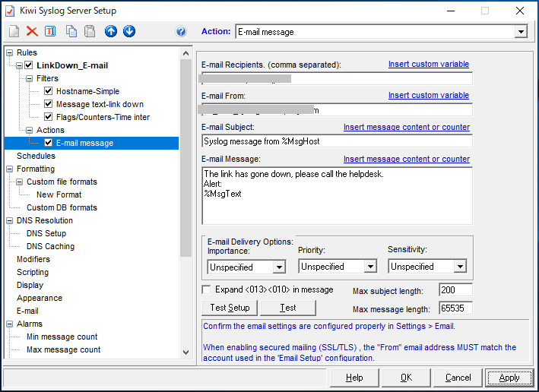Image resolution: width=539 pixels, height=392 pixels.
Task: Open DNS Setup in the tree
Action: [x=46, y=233]
